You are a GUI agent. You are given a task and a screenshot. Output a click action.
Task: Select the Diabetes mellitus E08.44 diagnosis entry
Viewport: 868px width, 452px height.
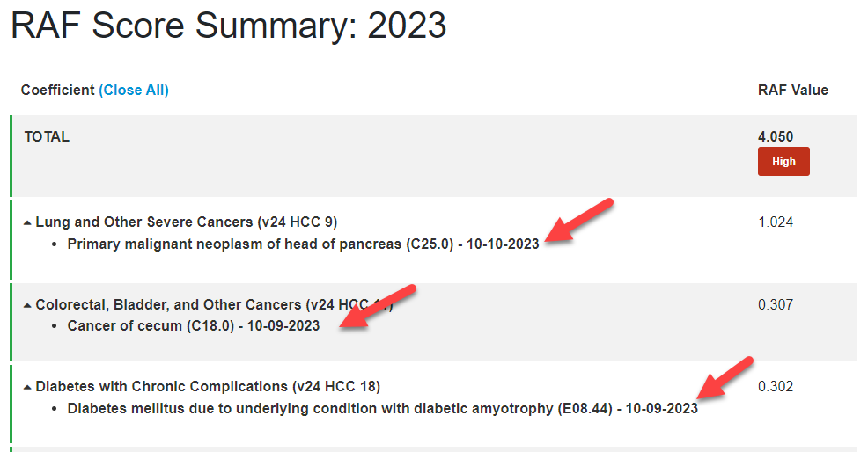tap(382, 408)
